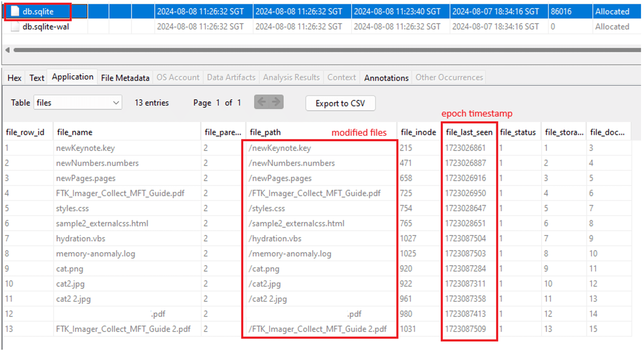
Task: Open the Text tab
Action: (36, 77)
